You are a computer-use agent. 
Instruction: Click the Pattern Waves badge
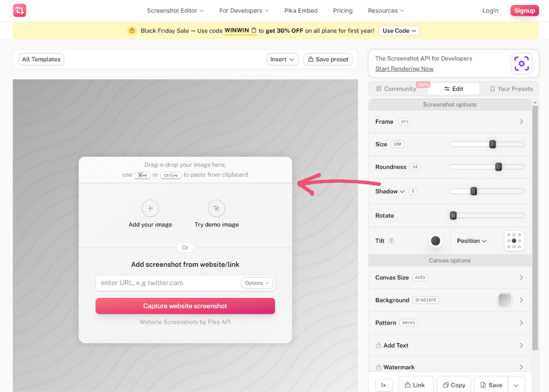[x=408, y=323]
